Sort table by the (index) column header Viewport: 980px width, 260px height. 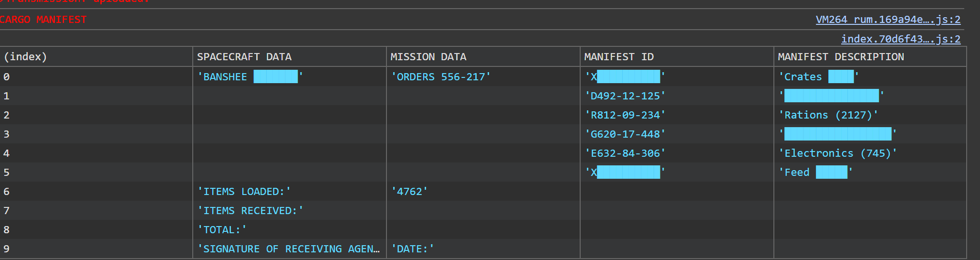(96, 56)
